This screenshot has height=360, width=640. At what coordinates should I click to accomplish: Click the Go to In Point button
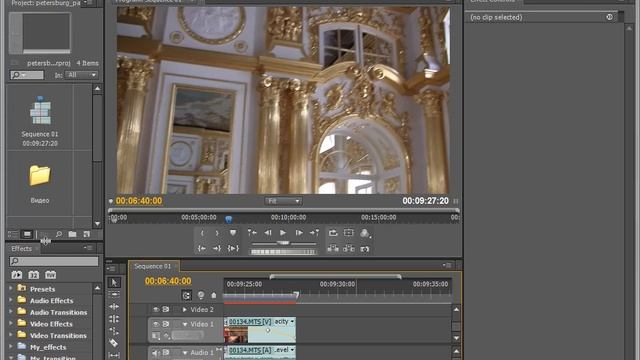pyautogui.click(x=202, y=248)
